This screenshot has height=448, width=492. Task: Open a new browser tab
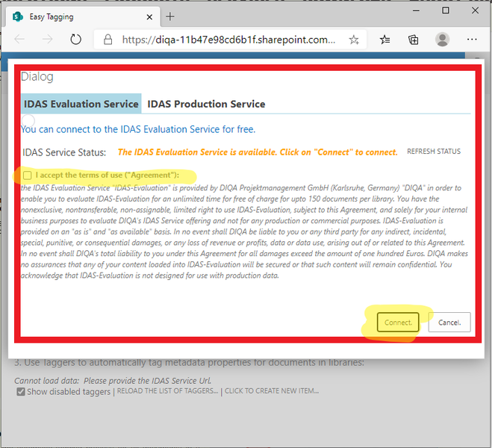coord(170,16)
